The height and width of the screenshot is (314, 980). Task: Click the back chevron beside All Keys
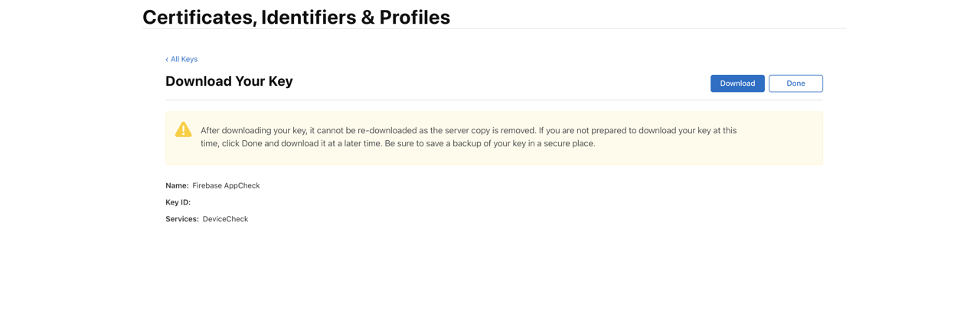pos(167,59)
